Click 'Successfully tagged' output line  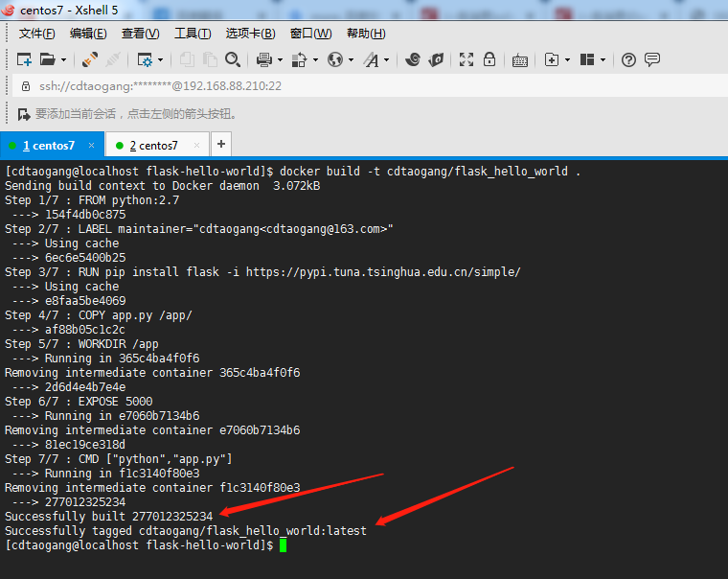(x=186, y=531)
